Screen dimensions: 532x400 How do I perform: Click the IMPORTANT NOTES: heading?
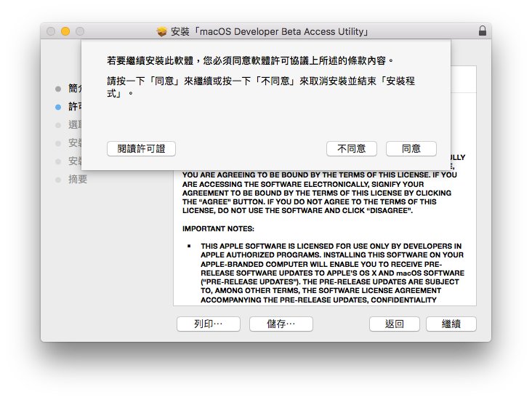pos(218,229)
